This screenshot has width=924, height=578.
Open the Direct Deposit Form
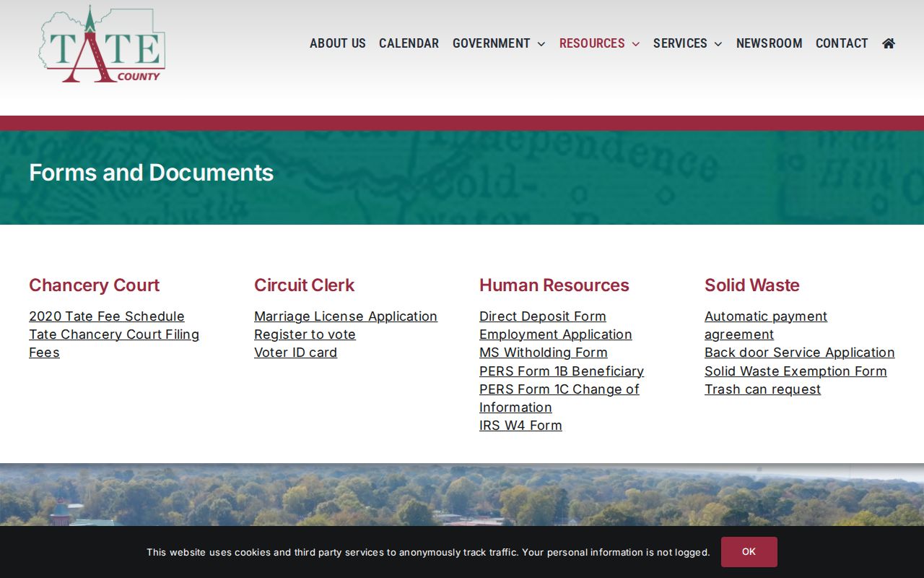click(543, 316)
